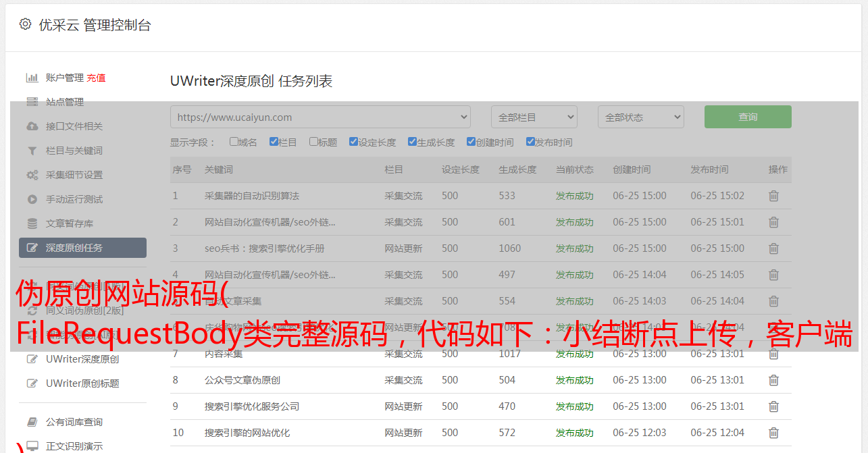Uncheck the 创建时间 checkbox

(471, 142)
